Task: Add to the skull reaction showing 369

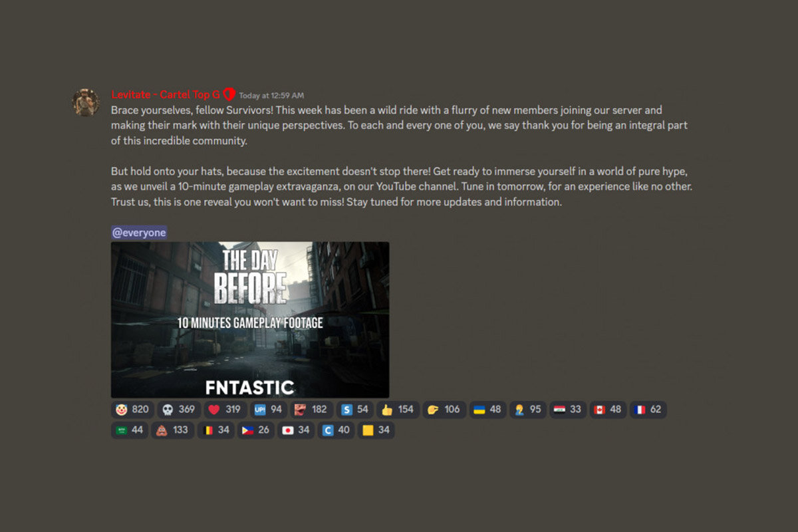Action: (179, 410)
